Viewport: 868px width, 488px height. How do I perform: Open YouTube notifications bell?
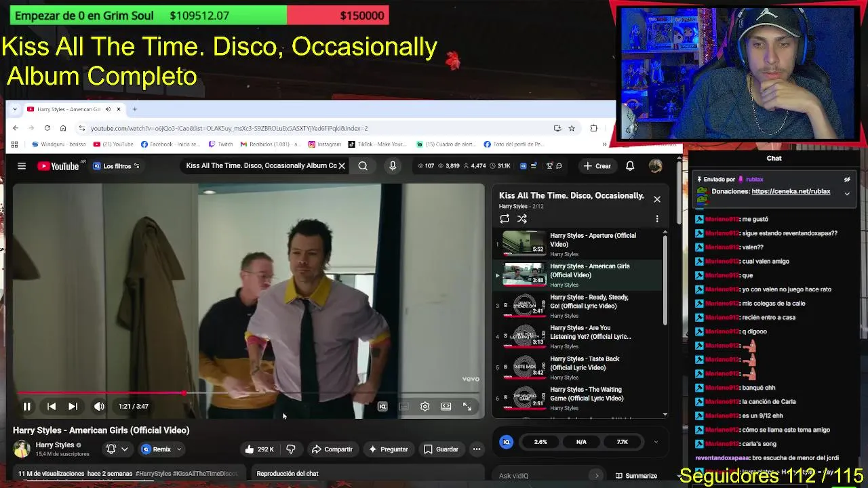630,166
